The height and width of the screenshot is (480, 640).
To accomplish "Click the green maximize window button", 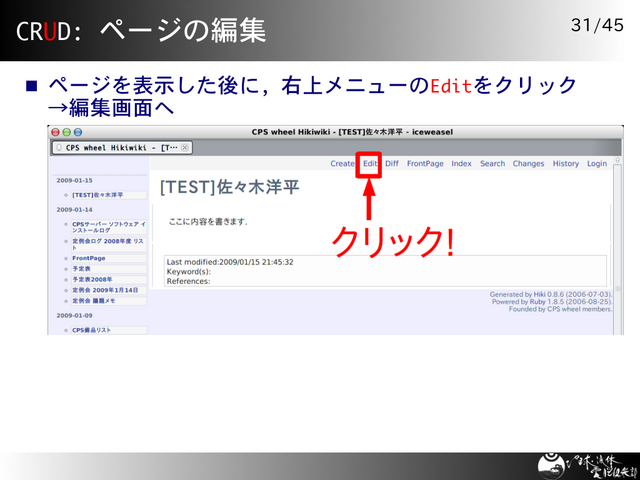I will pyautogui.click(x=78, y=132).
